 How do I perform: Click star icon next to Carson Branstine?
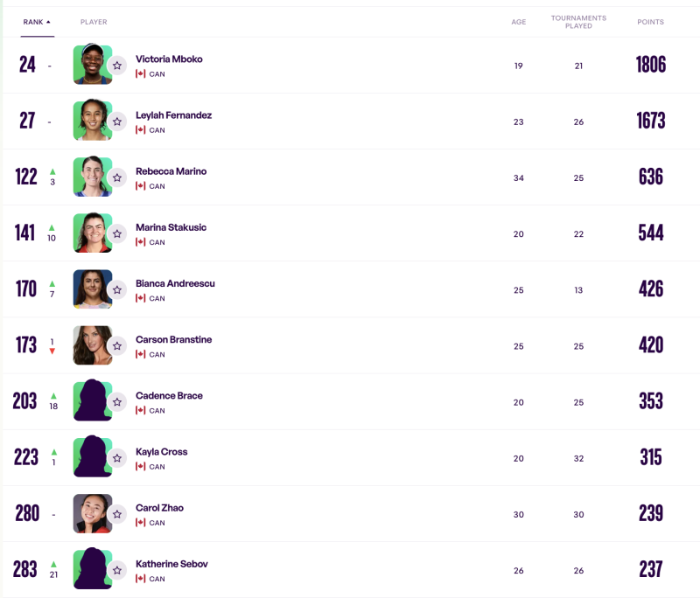tap(117, 345)
